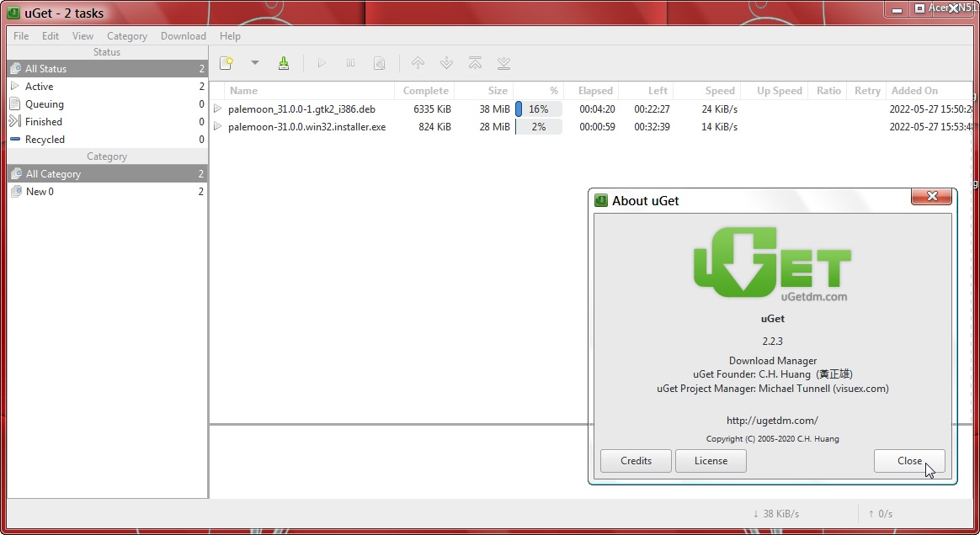Click the Recycled status icon
The height and width of the screenshot is (535, 980).
[x=16, y=139]
